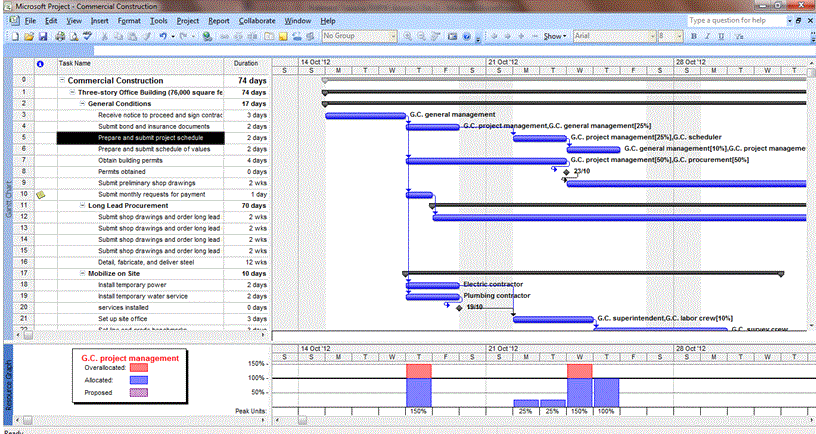Add Task Notes with yellow note icon

283,36
